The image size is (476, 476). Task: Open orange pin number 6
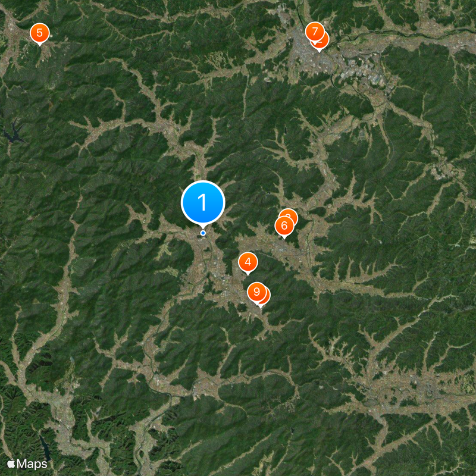point(284,226)
